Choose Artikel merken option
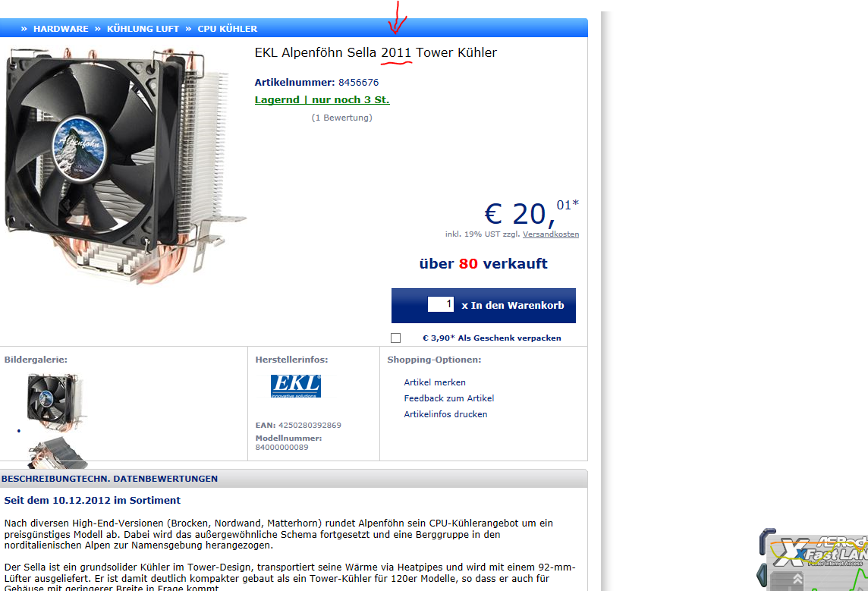 (x=435, y=382)
